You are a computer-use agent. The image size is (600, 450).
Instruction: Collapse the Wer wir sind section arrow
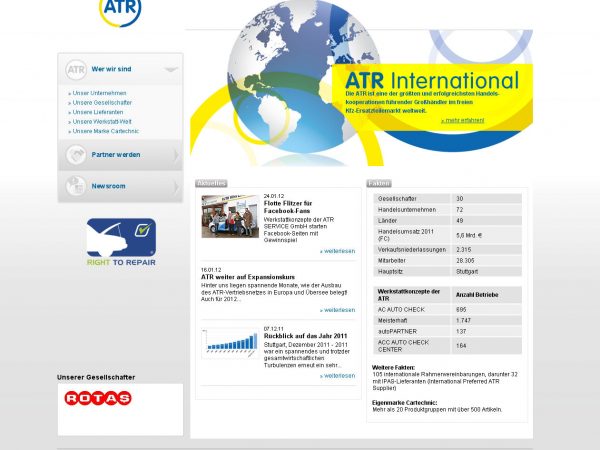(x=171, y=69)
